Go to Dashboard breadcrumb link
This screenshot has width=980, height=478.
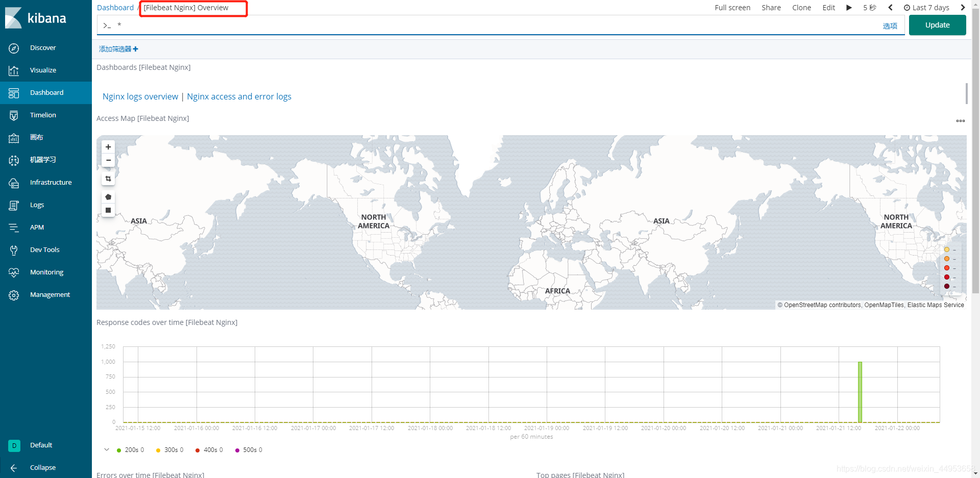115,8
